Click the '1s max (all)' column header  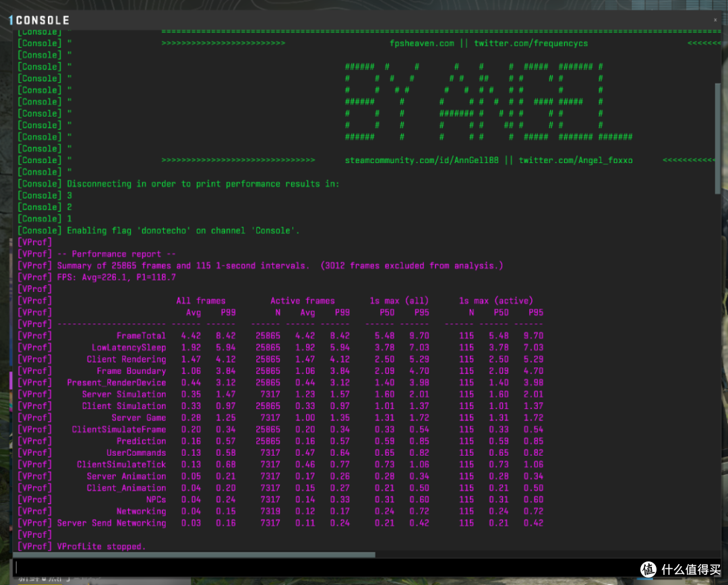(399, 301)
